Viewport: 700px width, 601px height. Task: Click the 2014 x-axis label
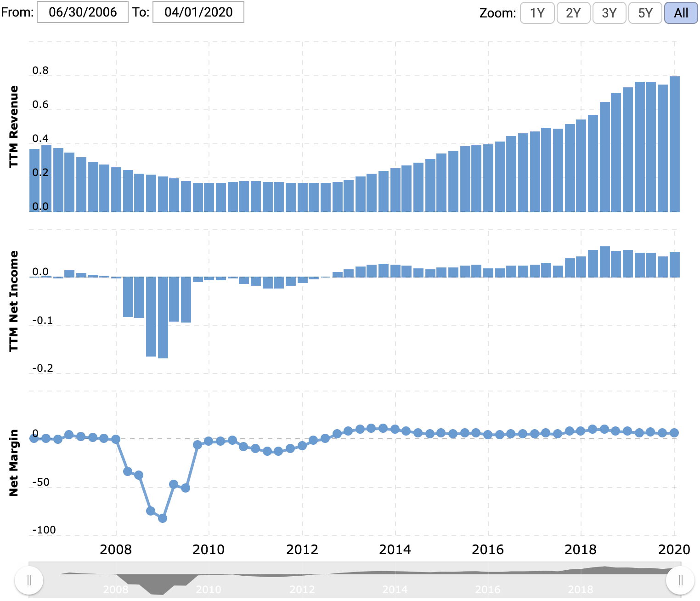[x=395, y=550]
